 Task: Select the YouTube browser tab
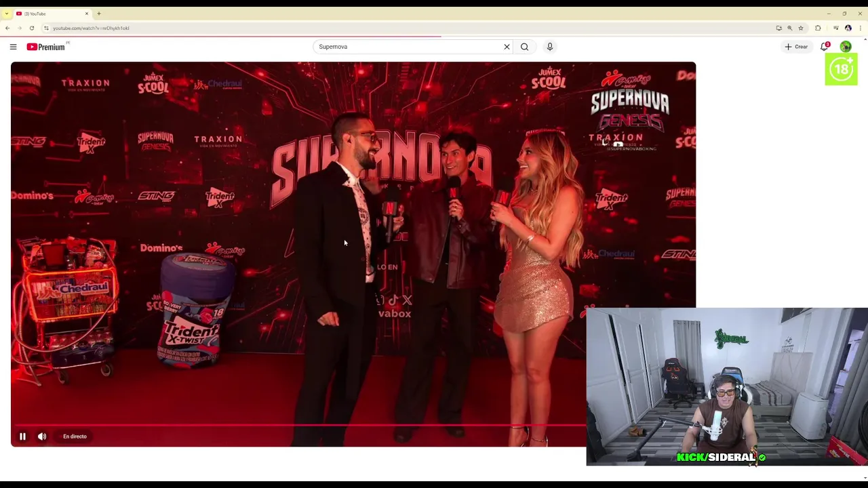[x=52, y=14]
